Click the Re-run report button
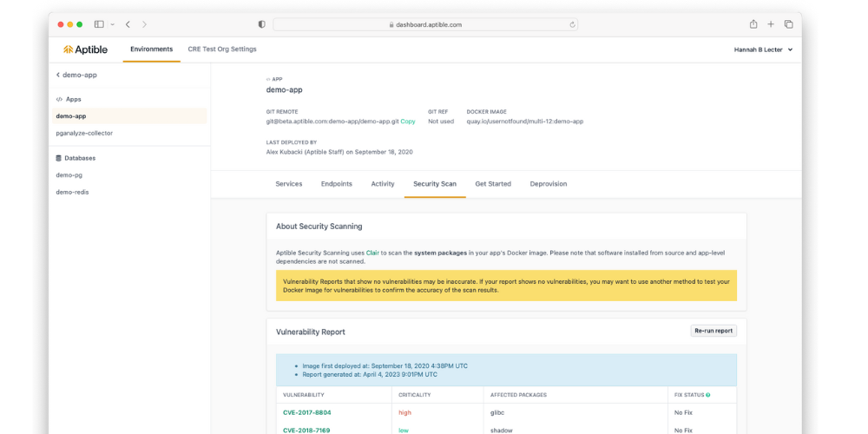Screen dimensions: 868x434 coord(713,331)
